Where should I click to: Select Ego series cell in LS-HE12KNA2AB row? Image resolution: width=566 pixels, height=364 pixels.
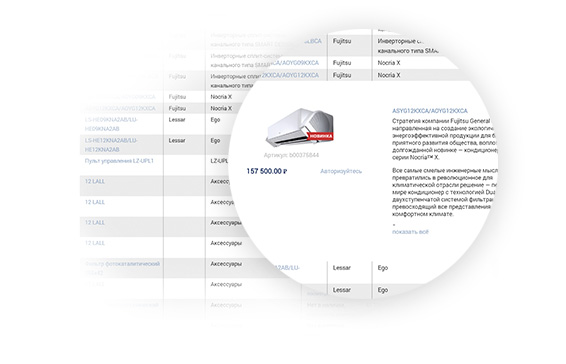tap(215, 140)
